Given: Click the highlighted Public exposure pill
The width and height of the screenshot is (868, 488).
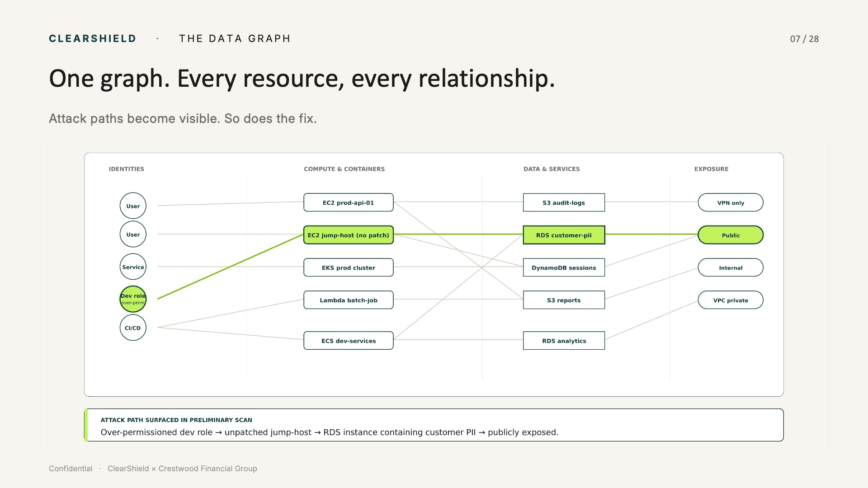Looking at the screenshot, I should pos(731,235).
